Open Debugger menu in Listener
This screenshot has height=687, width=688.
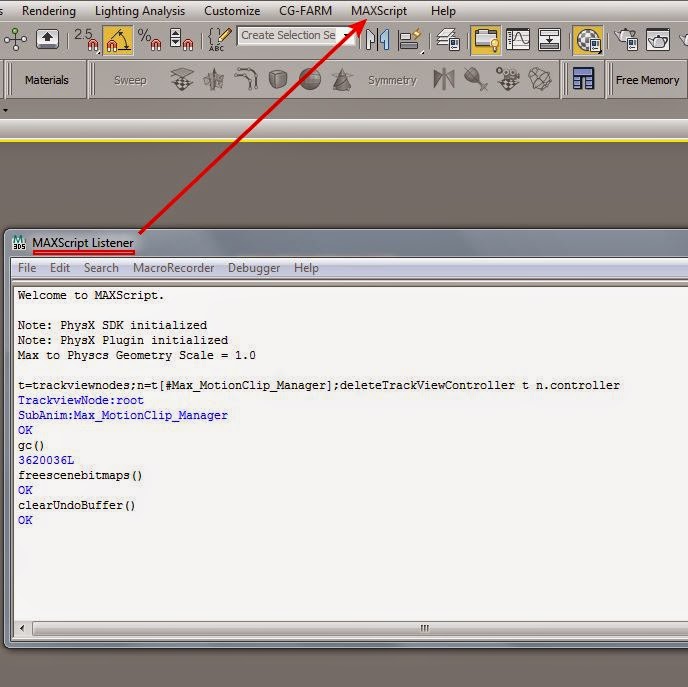tap(254, 268)
